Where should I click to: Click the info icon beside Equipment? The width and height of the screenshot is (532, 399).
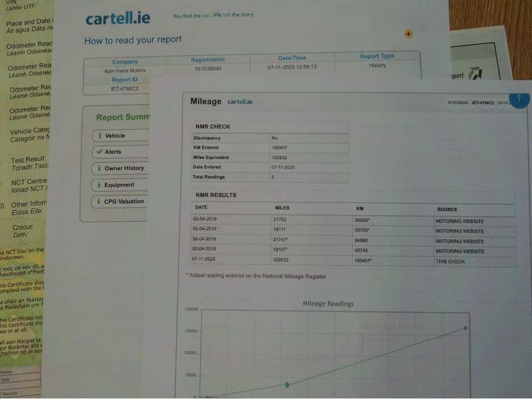100,185
